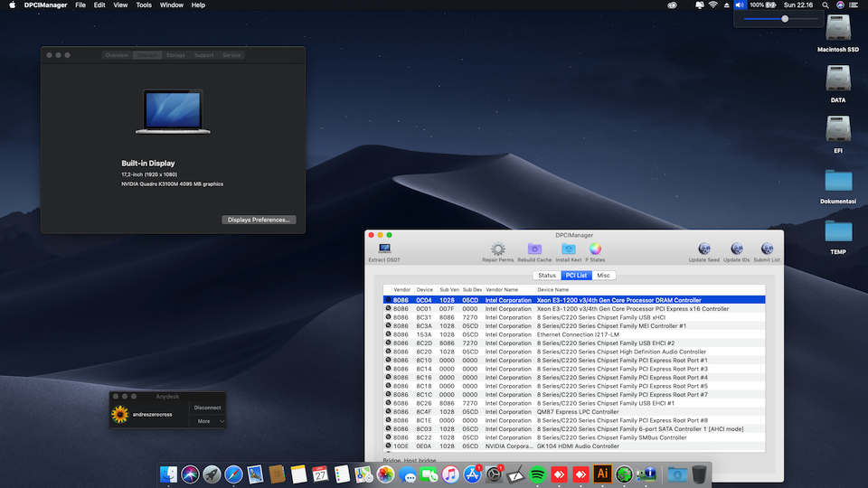Select the 6-port SATA Controller row

tap(574, 428)
